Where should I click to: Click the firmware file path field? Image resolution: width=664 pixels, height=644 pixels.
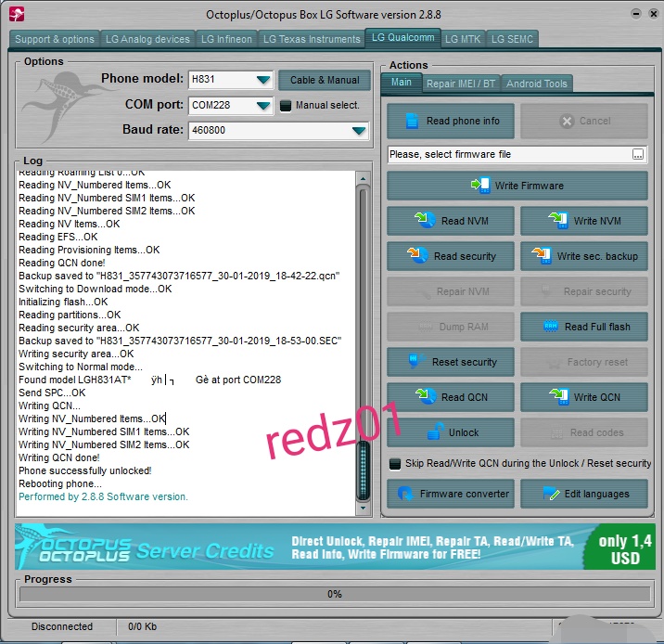(x=509, y=154)
